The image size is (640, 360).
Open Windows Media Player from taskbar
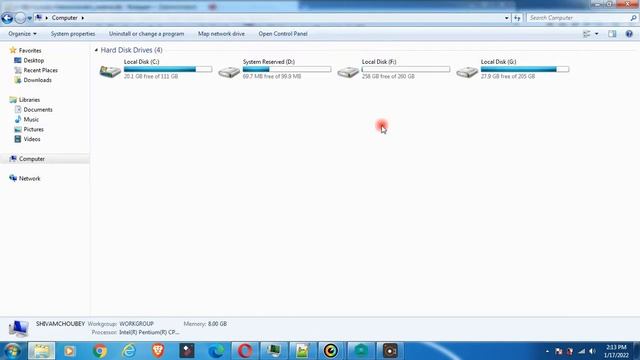69,351
